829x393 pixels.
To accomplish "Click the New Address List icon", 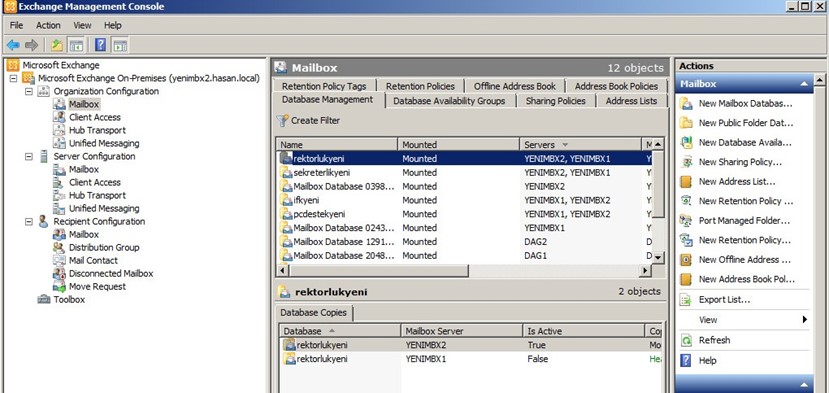I will coord(686,182).
